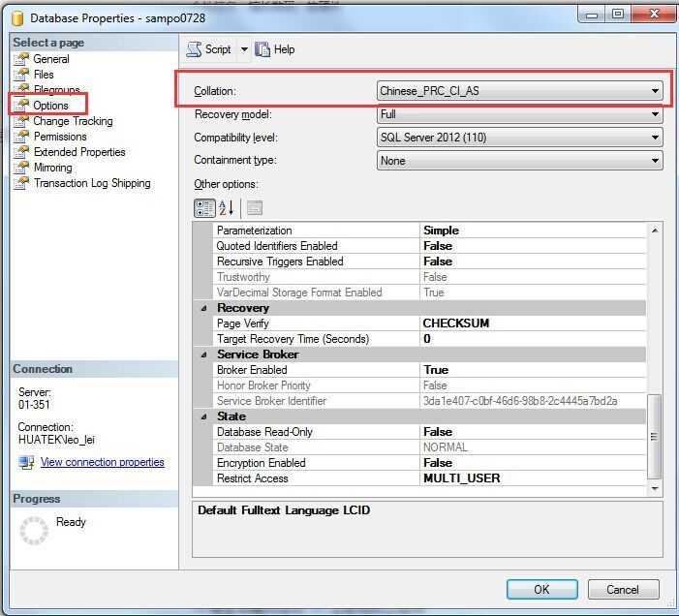This screenshot has height=616, width=679.
Task: Confirm with the OK button
Action: pos(541,590)
